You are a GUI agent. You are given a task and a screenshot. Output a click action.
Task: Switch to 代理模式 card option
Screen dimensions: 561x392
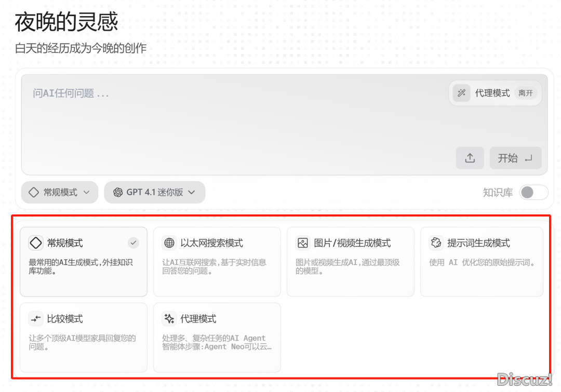point(217,337)
